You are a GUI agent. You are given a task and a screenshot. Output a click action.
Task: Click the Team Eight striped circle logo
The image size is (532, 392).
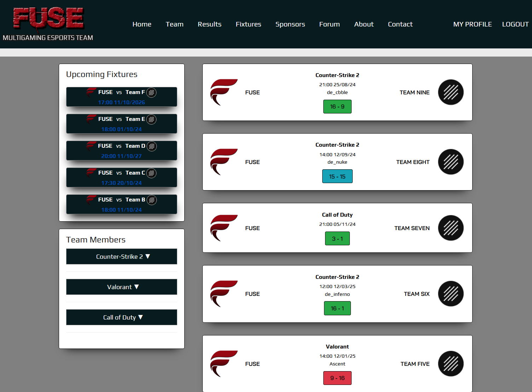click(x=451, y=162)
